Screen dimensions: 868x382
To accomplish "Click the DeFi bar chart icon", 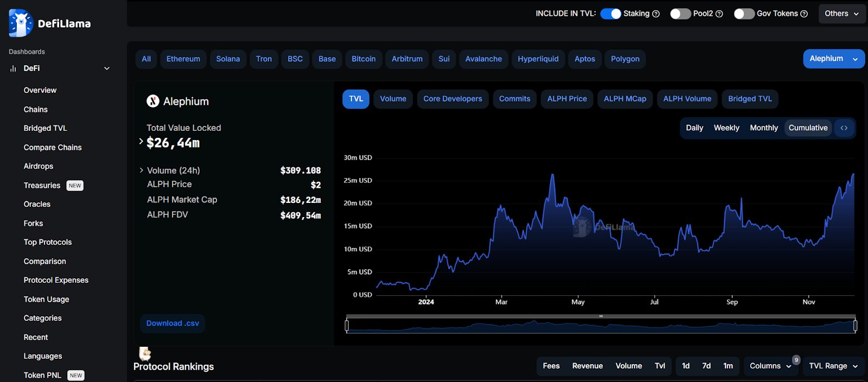I will click(x=13, y=68).
